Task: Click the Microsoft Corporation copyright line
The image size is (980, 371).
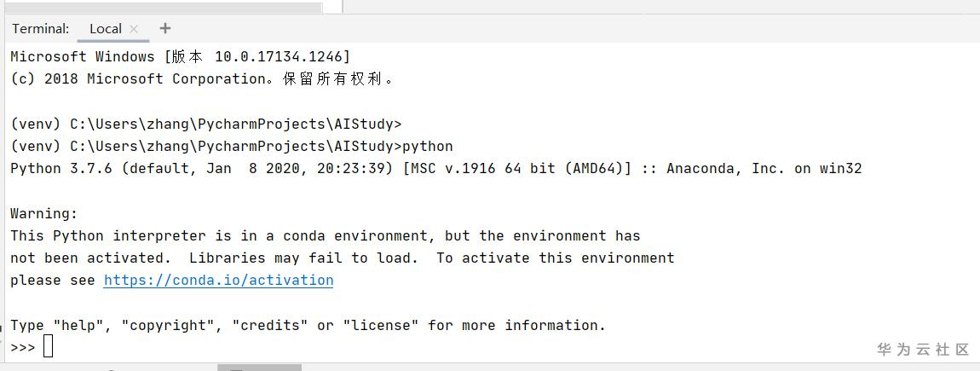Action: pos(202,79)
